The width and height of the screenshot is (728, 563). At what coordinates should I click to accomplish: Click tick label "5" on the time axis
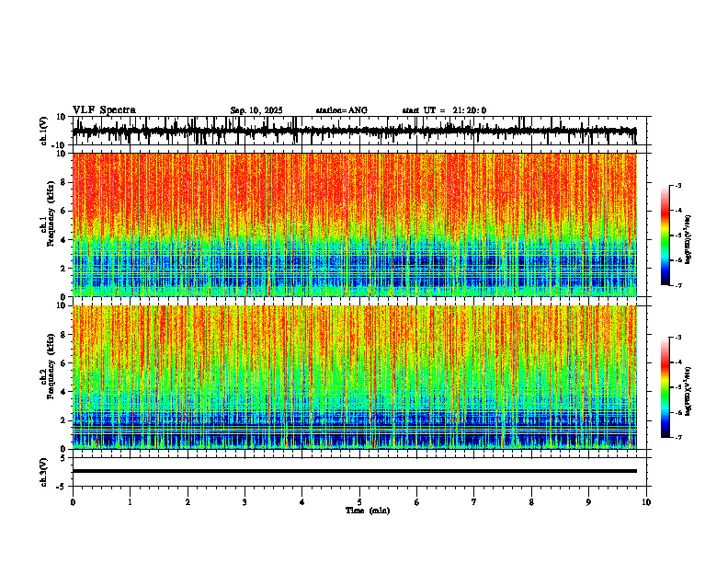[359, 502]
